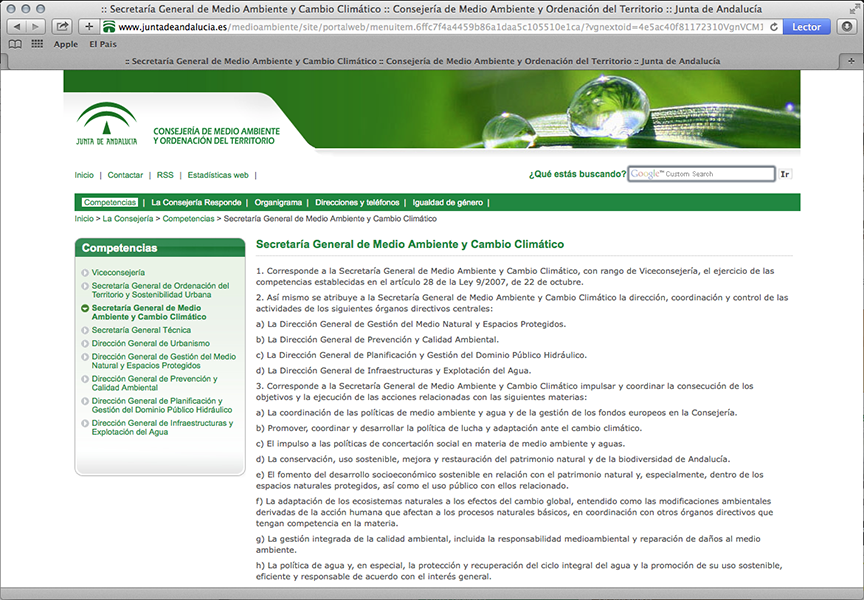Viewport: 864px width, 600px height.
Task: Open Direcciones y teléfonos menu item
Action: point(357,202)
